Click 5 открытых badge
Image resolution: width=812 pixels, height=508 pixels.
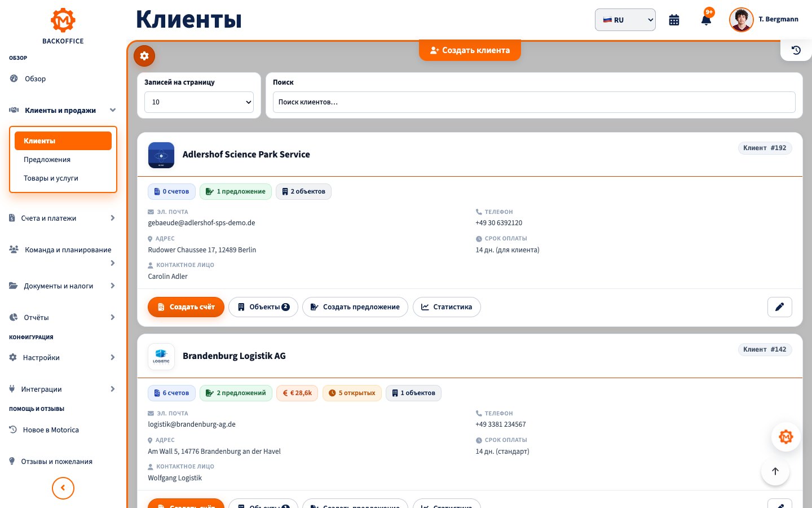(x=352, y=393)
